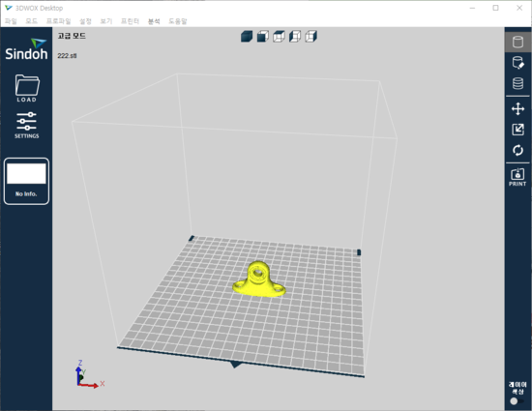The height and width of the screenshot is (411, 532).
Task: Open the SETTINGS sliders icon
Action: (x=26, y=125)
